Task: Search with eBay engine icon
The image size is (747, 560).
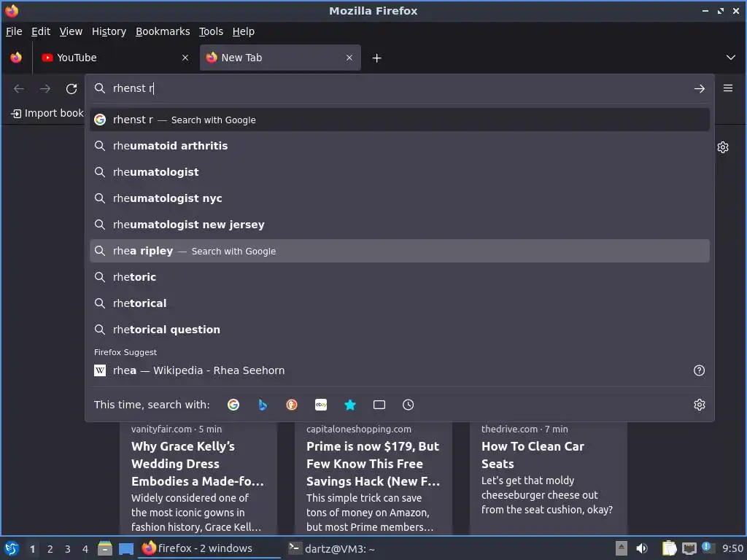Action: tap(321, 405)
